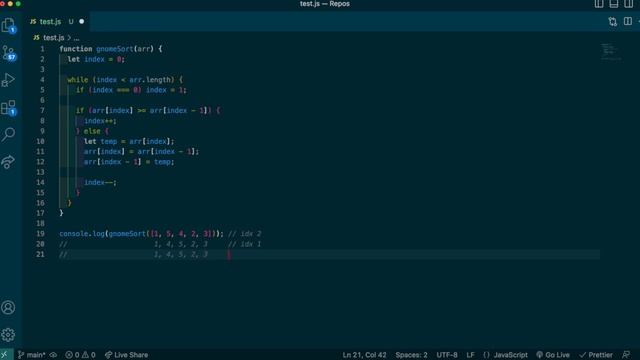640x360 pixels.
Task: Open the Source Control view
Action: [9, 53]
